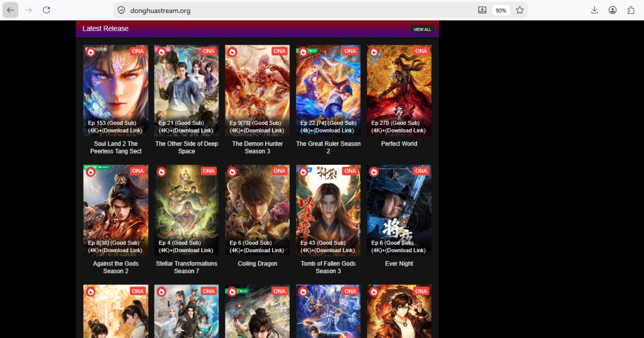Click Perfect World title link
Image resolution: width=644 pixels, height=338 pixels.
coord(399,144)
